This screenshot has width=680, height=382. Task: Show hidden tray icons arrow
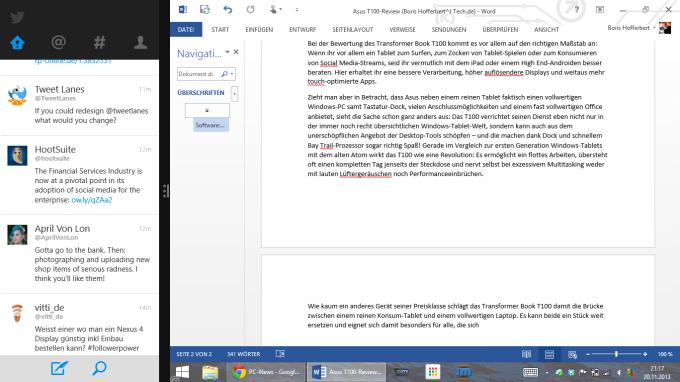[x=547, y=372]
